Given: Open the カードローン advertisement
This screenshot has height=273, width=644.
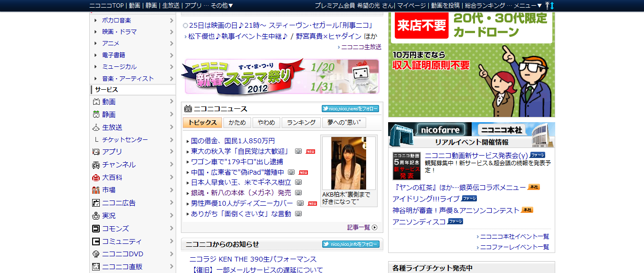Looking at the screenshot, I should pos(472,64).
